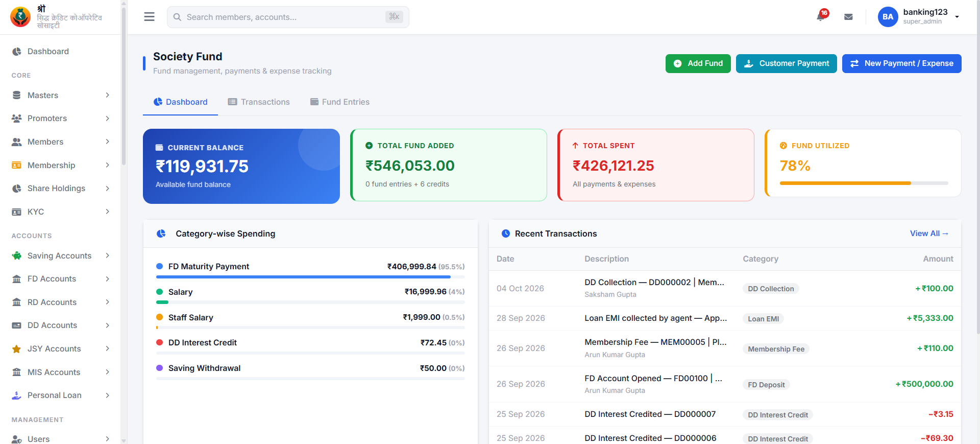
Task: Expand the Users menu chevron
Action: (108, 439)
